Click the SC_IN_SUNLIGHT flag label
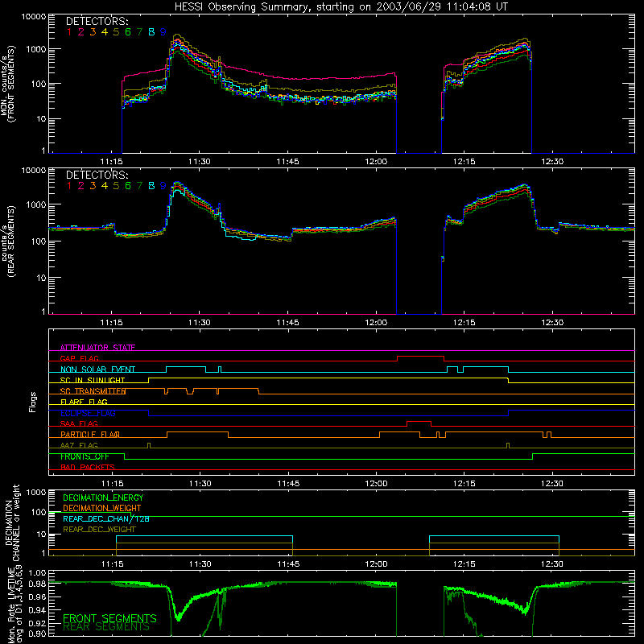Image resolution: width=644 pixels, height=644 pixels. pos(93,380)
